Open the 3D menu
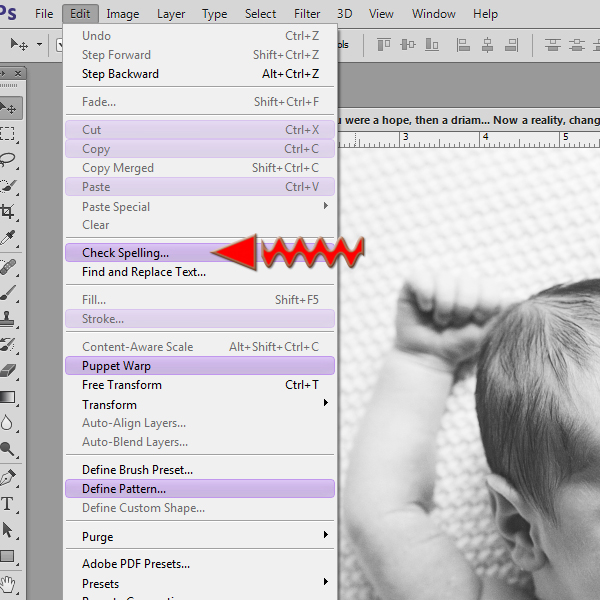The width and height of the screenshot is (600, 600). [344, 14]
